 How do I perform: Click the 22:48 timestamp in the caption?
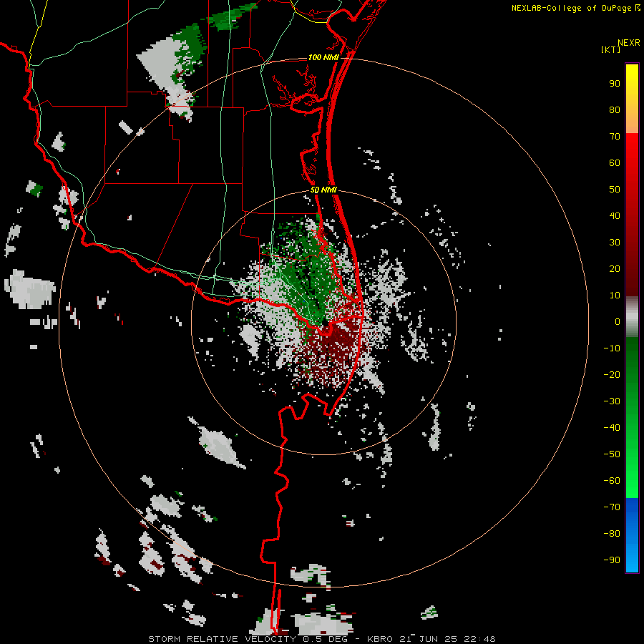479,639
